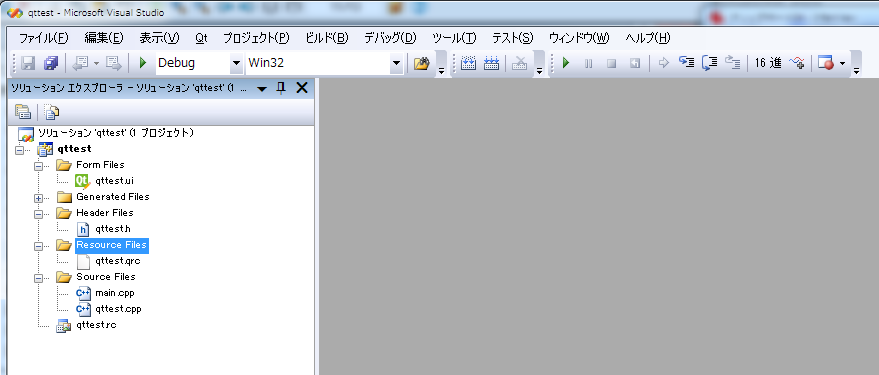Viewport: 879px width, 375px height.
Task: Click the threads in source icon
Action: pos(797,63)
